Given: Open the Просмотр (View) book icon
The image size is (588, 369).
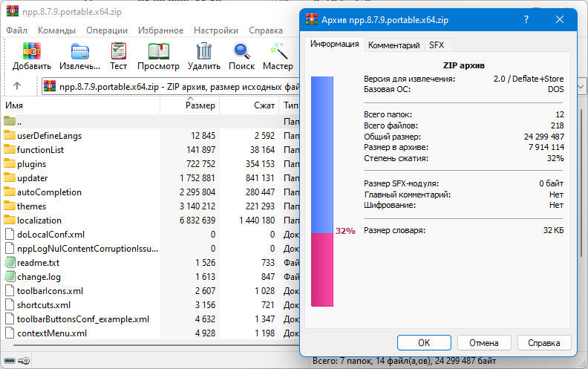Looking at the screenshot, I should point(159,51).
